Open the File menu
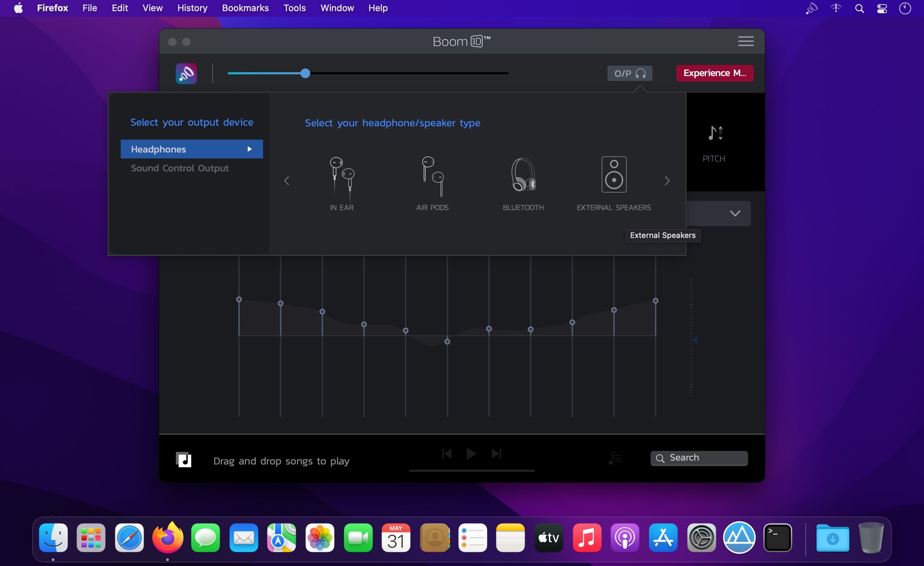924x566 pixels. (x=90, y=8)
